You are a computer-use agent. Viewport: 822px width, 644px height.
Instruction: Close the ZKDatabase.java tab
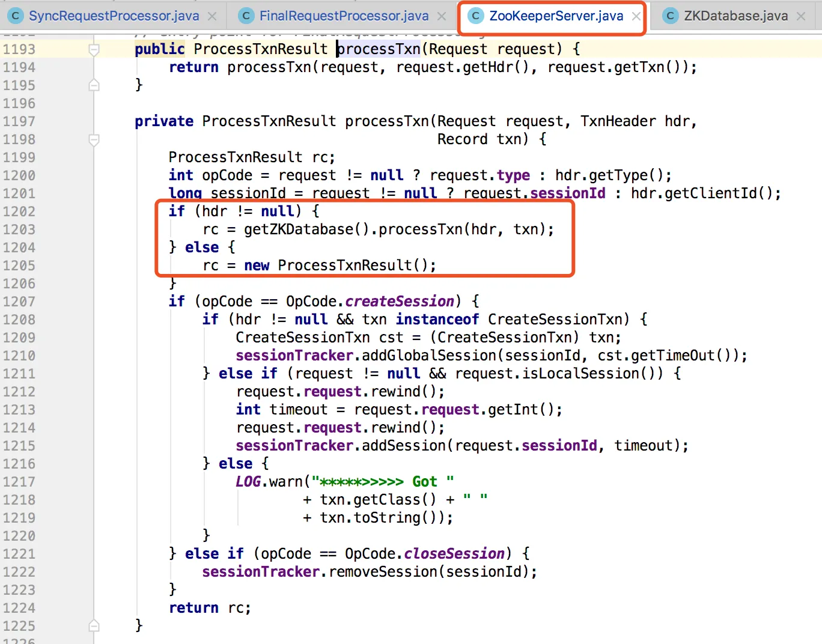[x=801, y=16]
